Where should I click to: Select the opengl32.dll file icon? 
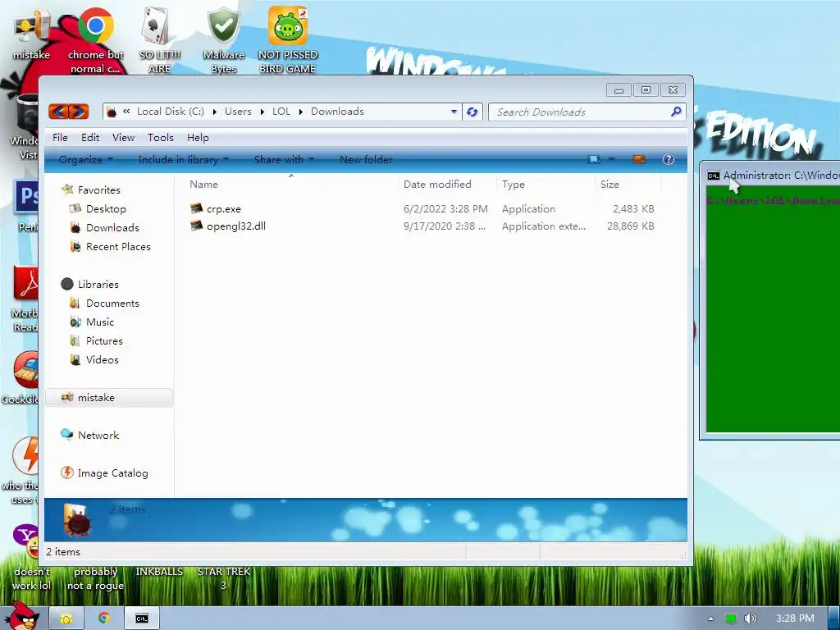pyautogui.click(x=197, y=226)
